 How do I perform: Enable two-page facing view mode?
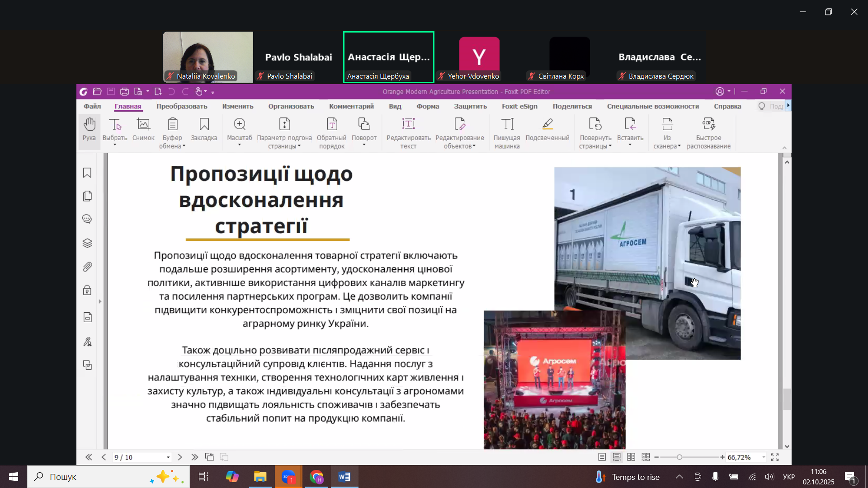point(631,457)
